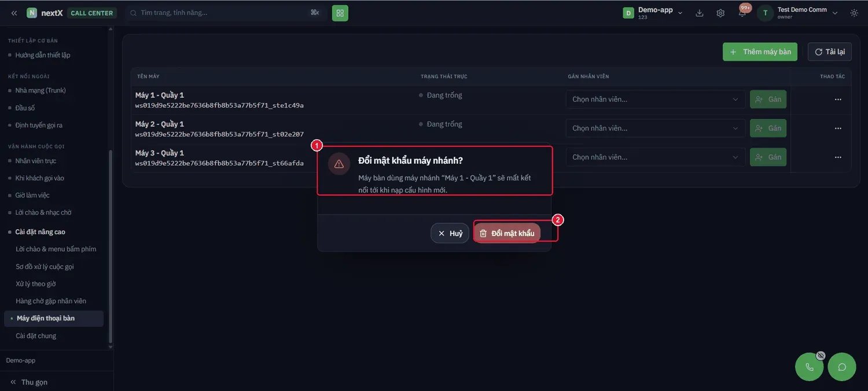Open Lời chào & nhạc chờ page
Screen dimensions: 868x391
[x=43, y=212]
